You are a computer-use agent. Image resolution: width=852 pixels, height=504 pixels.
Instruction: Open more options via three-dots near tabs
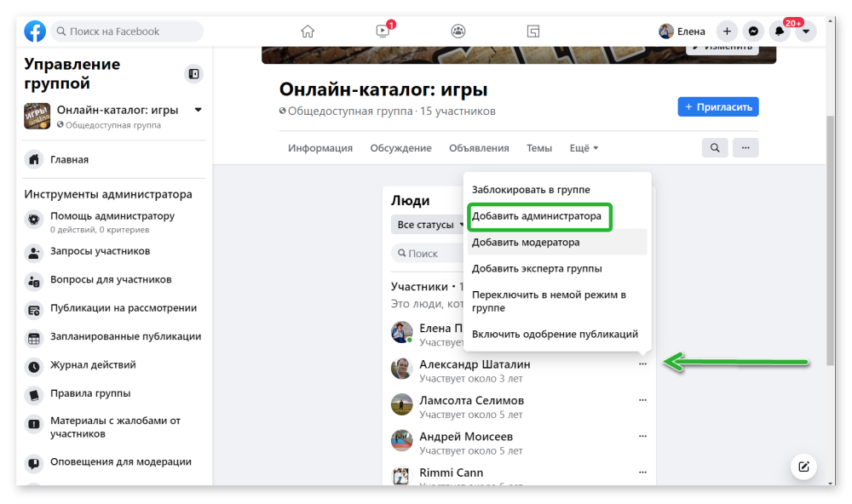[x=745, y=147]
